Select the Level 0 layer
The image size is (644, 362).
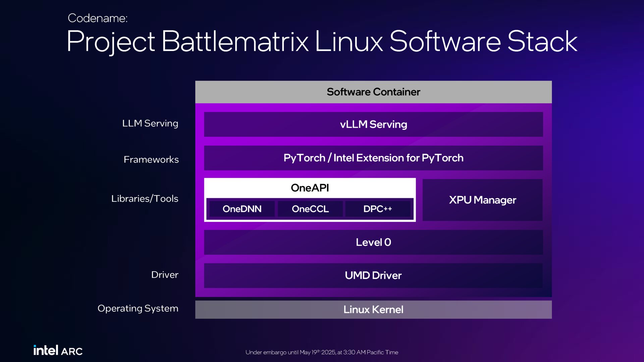(x=373, y=242)
